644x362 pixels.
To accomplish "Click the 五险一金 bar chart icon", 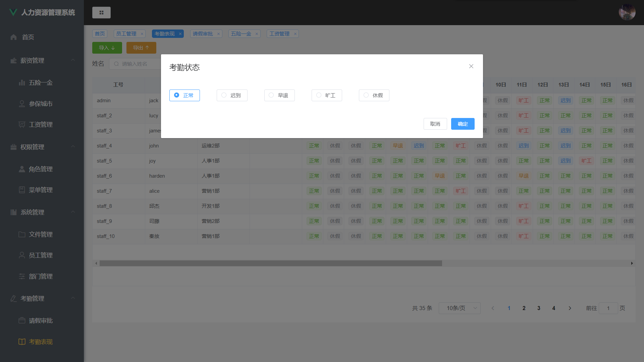I will (x=22, y=82).
